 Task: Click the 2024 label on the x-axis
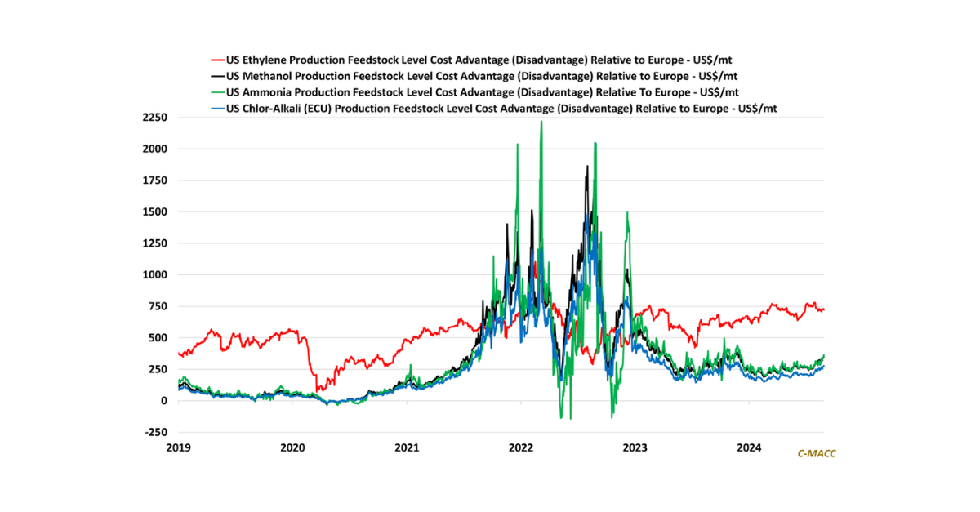[x=749, y=447]
